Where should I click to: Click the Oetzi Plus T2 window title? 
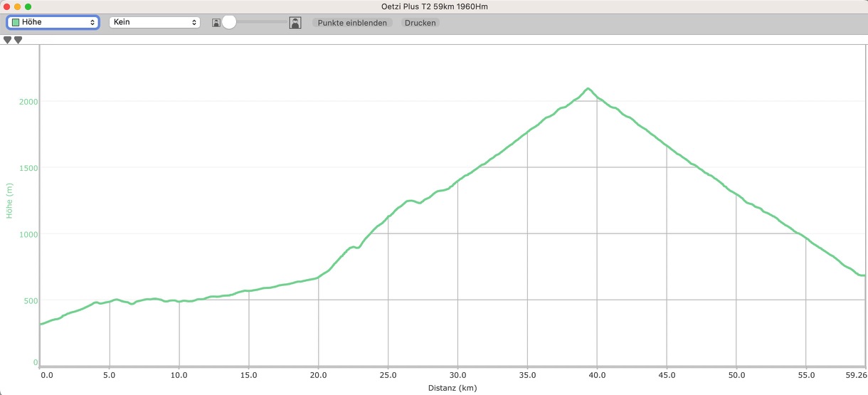434,6
